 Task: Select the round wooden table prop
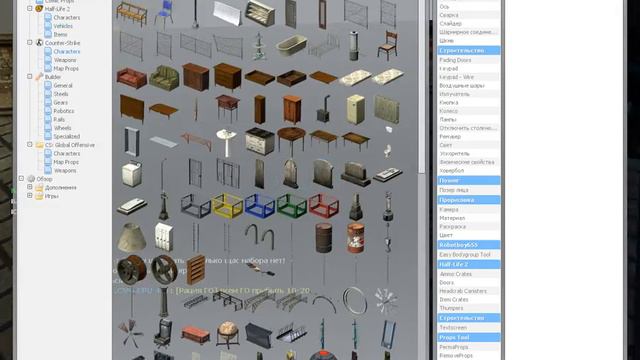(x=291, y=140)
